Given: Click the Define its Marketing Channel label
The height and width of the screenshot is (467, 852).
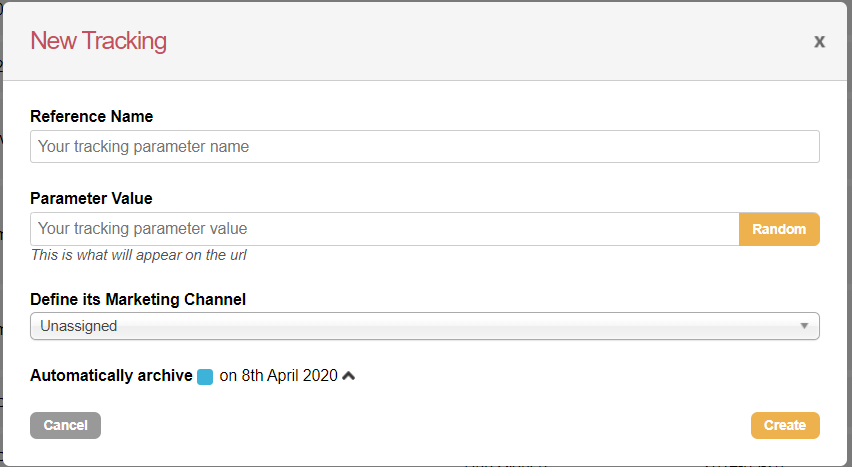Looking at the screenshot, I should tap(138, 299).
